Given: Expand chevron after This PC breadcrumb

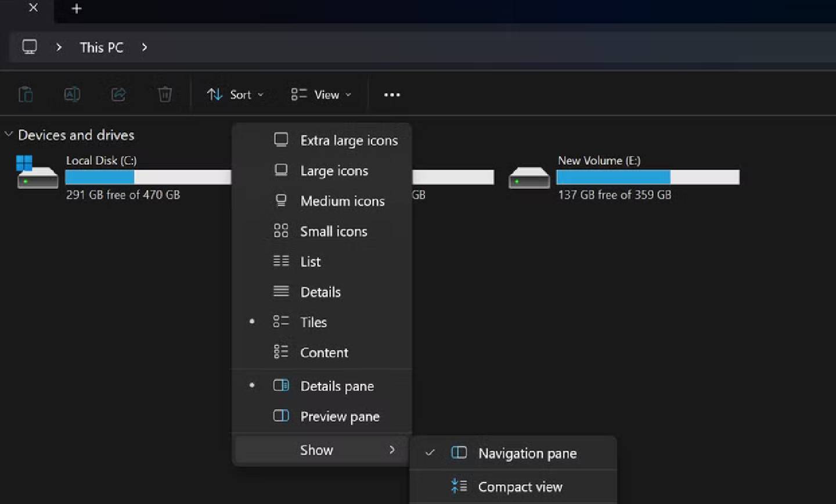Looking at the screenshot, I should point(145,48).
